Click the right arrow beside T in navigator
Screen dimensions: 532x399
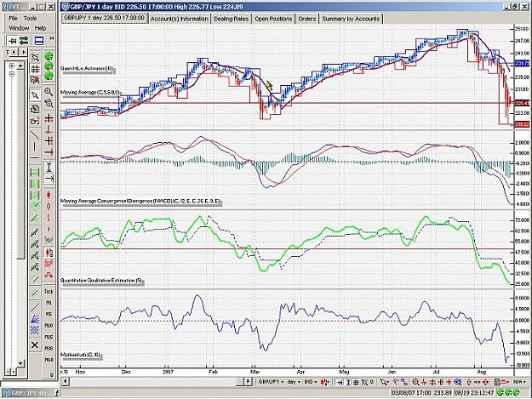click(23, 52)
